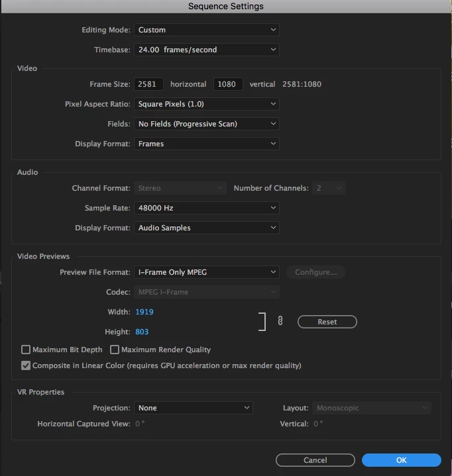
Task: Open the Video Display Format dropdown
Action: click(207, 144)
